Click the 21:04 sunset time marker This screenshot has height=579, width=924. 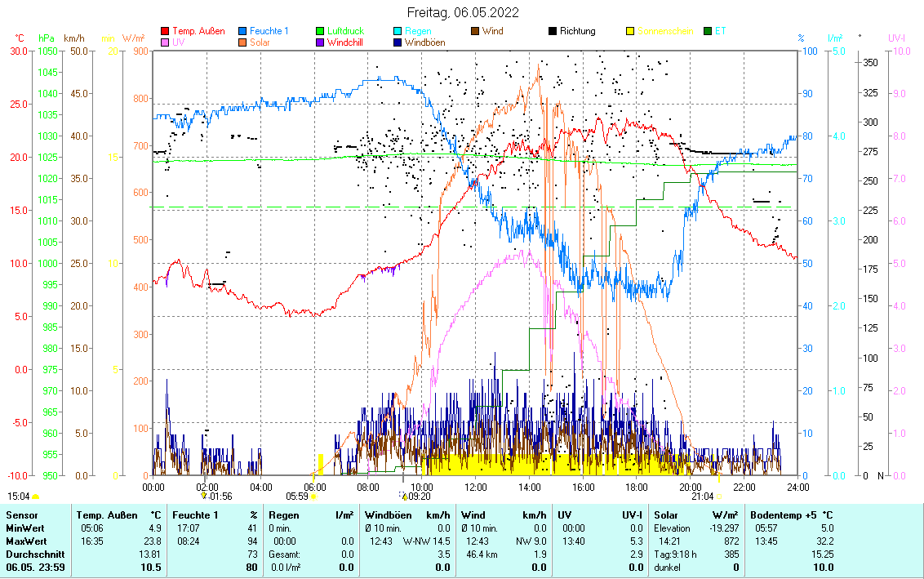pos(702,496)
